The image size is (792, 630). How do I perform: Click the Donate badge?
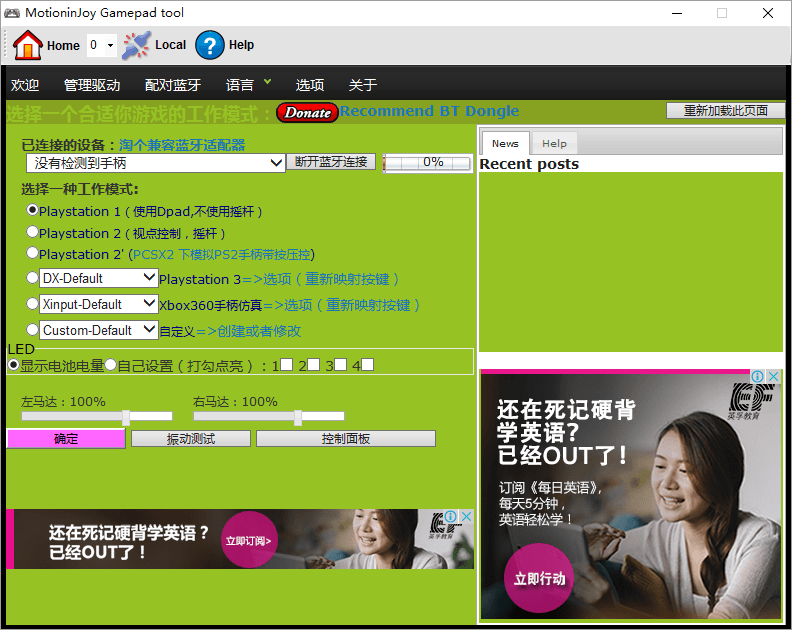pyautogui.click(x=307, y=113)
